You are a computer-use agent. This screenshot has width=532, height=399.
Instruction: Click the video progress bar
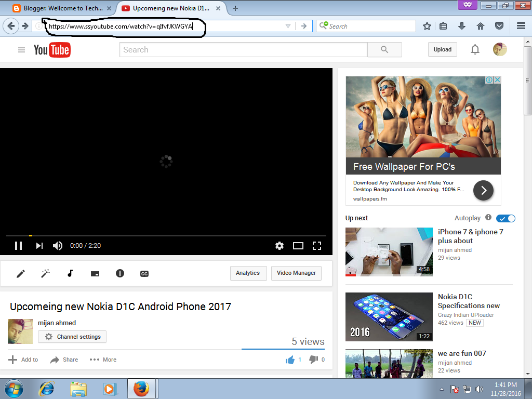coord(166,235)
